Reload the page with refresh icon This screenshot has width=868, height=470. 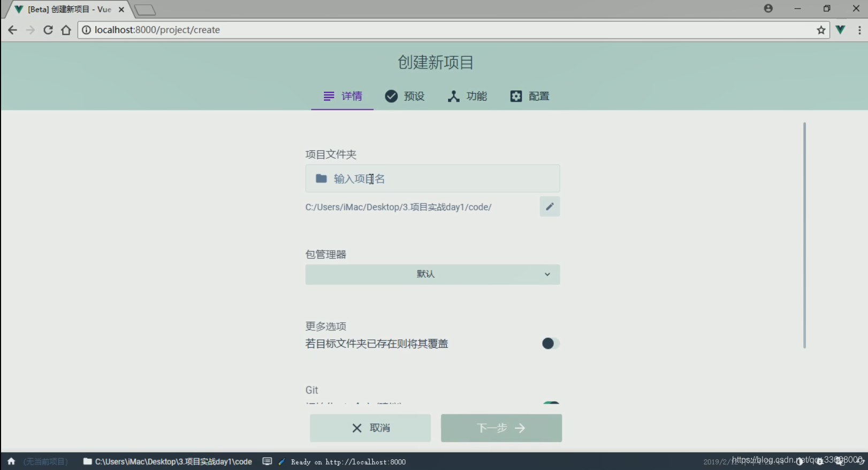48,30
